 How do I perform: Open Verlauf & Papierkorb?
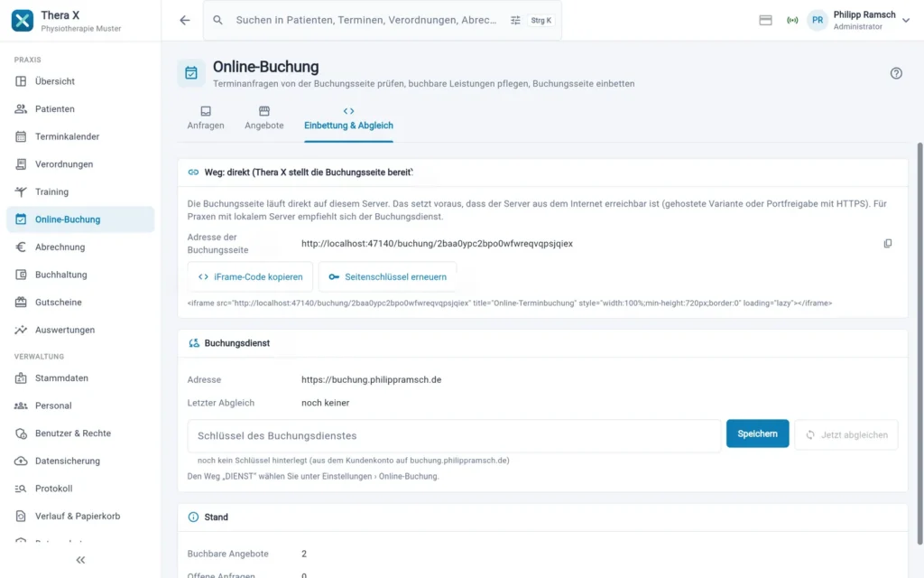pos(80,517)
